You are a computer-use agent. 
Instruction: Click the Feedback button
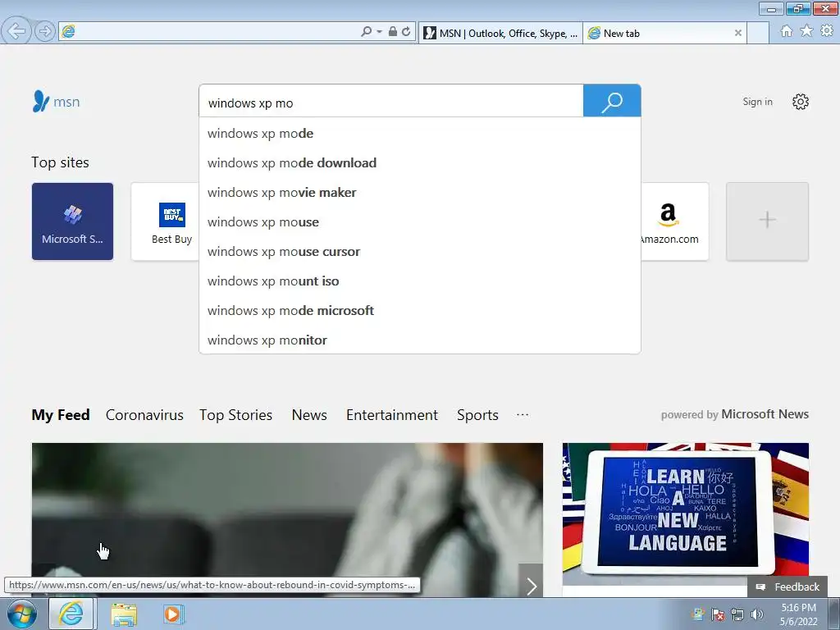pos(787,587)
